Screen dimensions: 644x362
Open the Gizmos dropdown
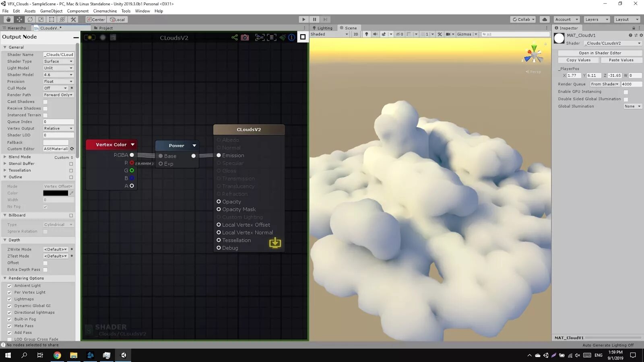(x=467, y=34)
